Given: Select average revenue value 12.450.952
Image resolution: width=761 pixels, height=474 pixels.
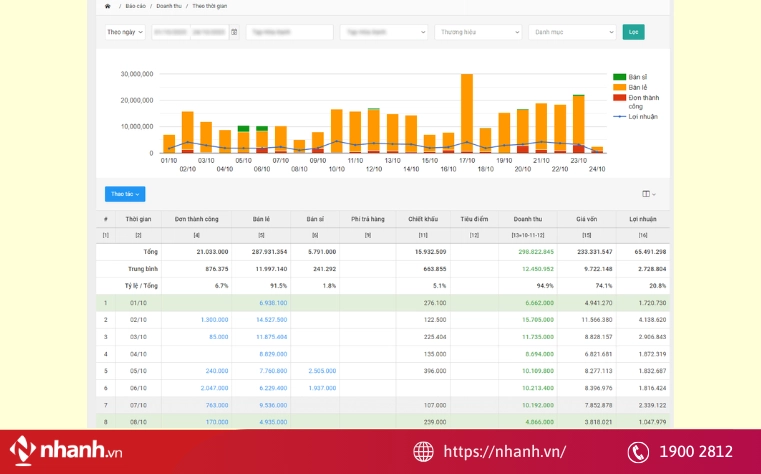Looking at the screenshot, I should (538, 269).
